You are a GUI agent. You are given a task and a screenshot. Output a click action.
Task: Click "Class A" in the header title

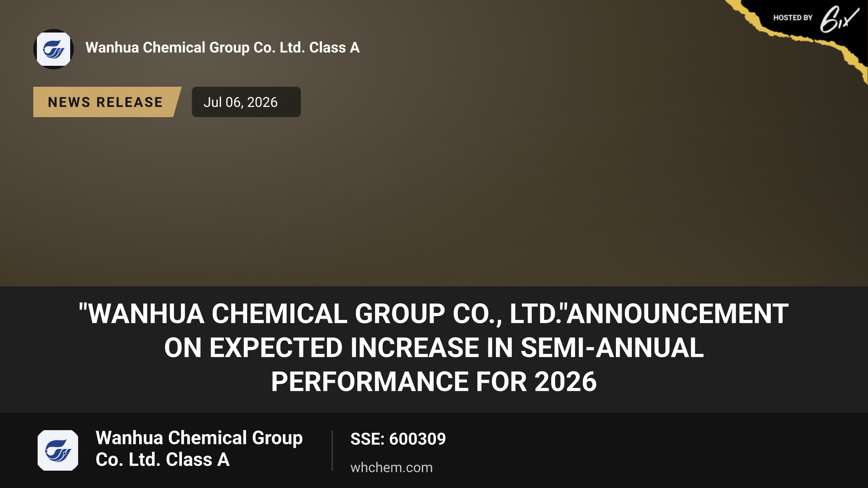[x=334, y=47]
